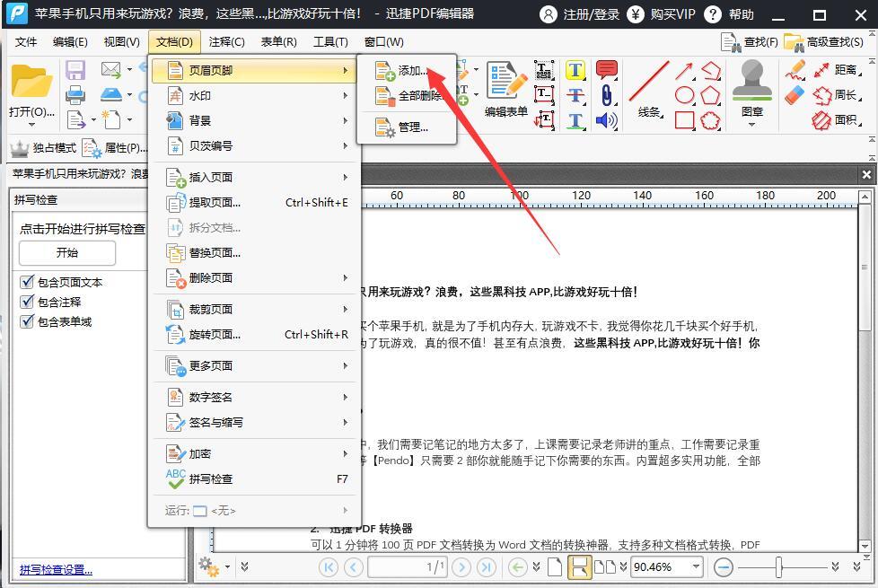This screenshot has height=588, width=878.
Task: Expand dropdown arrow below 打开(O)
Action: point(31,125)
